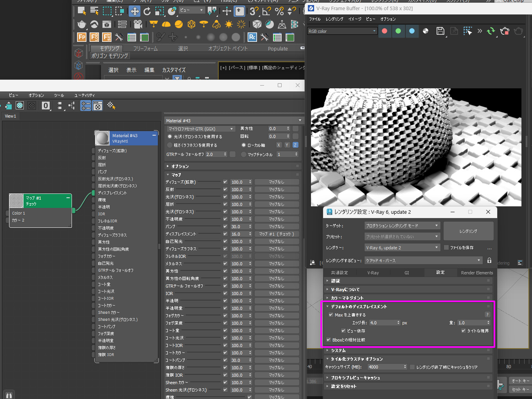532x399 pixels.
Task: Expand the 'システム' rollout
Action: coord(338,351)
